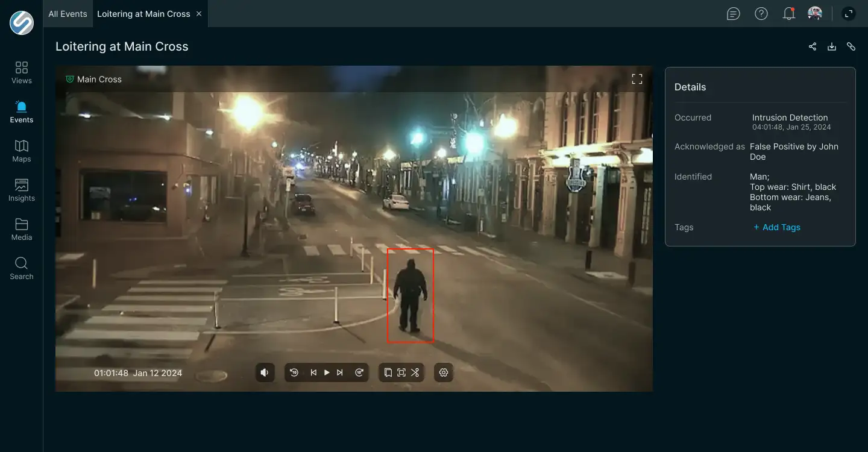Open Search from the sidebar
868x452 pixels.
coord(22,268)
